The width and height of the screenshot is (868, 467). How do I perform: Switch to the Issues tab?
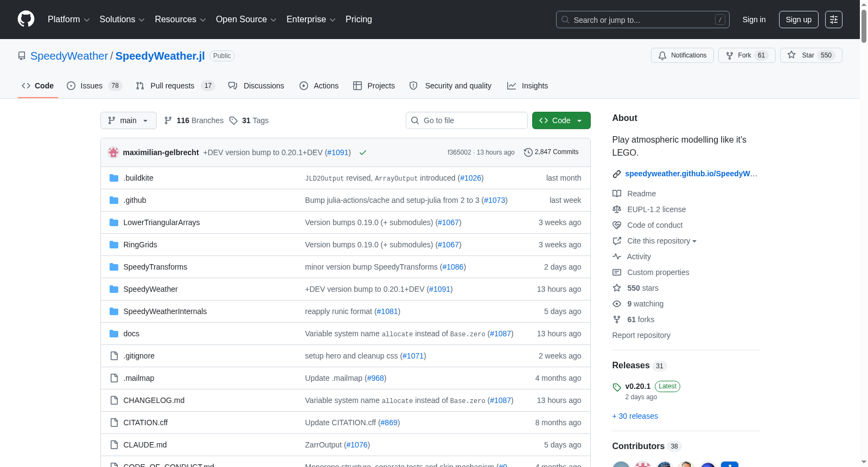94,86
